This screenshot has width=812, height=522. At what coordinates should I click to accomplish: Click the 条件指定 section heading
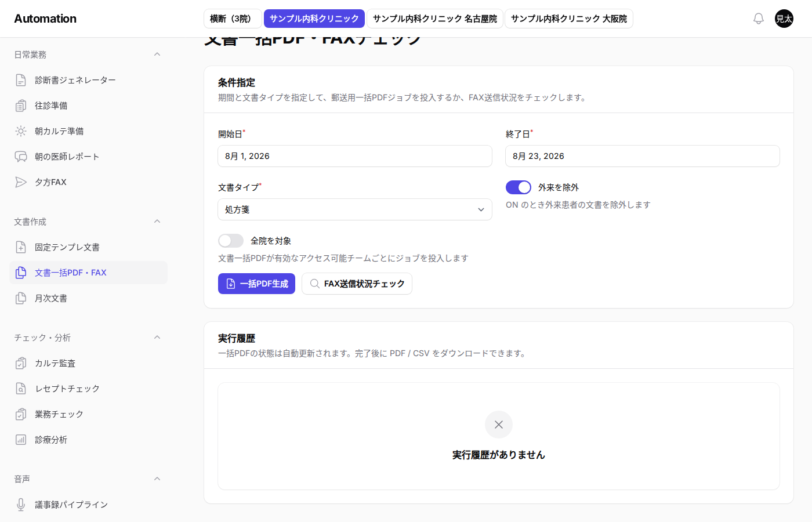(237, 82)
